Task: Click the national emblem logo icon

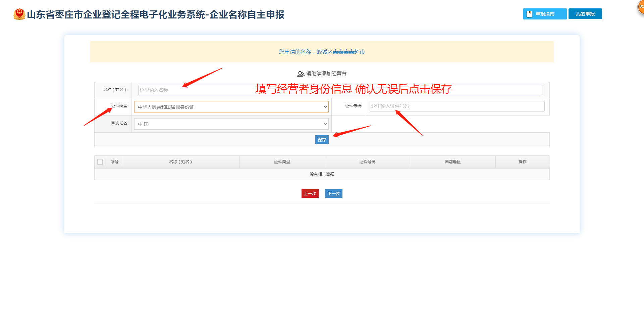Action: (19, 14)
